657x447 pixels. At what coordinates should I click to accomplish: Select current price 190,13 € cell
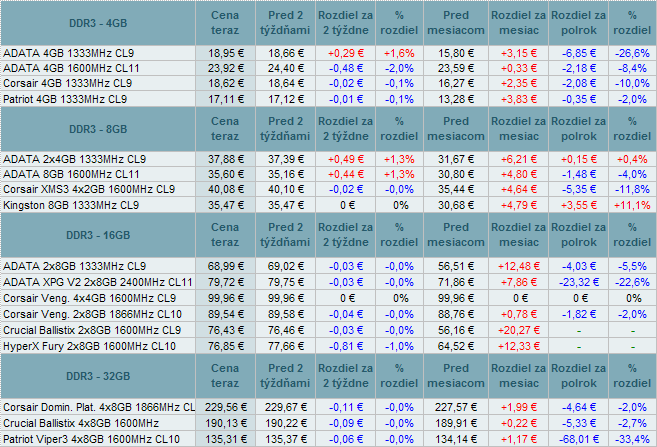(226, 423)
